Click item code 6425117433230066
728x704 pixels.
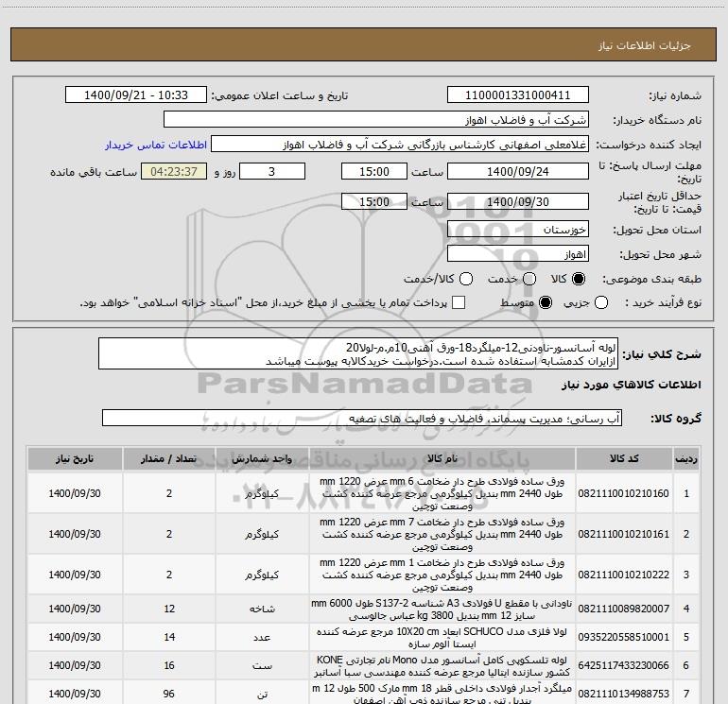(624, 665)
